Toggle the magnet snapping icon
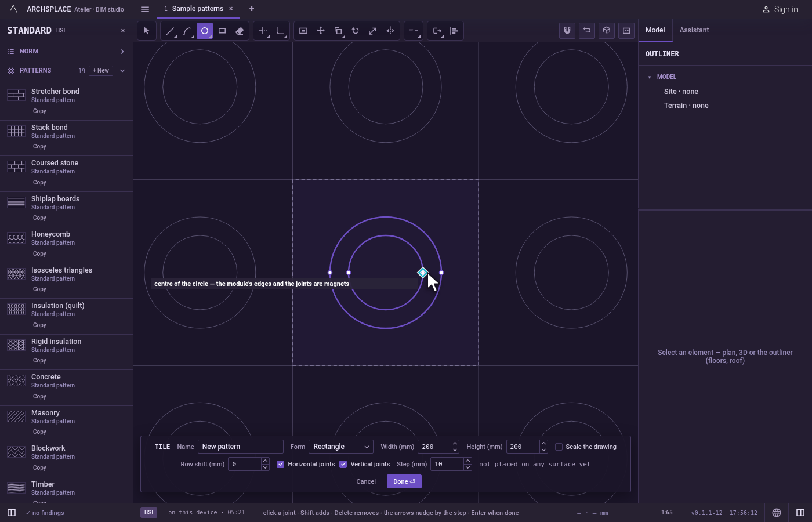Image resolution: width=812 pixels, height=522 pixels. coord(567,30)
